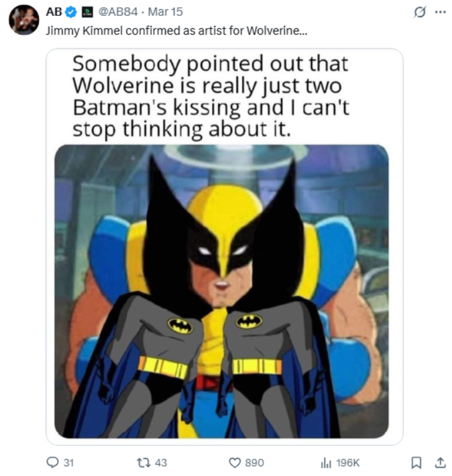Image resolution: width=452 pixels, height=476 pixels.
Task: Click the 890 likes count
Action: pos(254,462)
